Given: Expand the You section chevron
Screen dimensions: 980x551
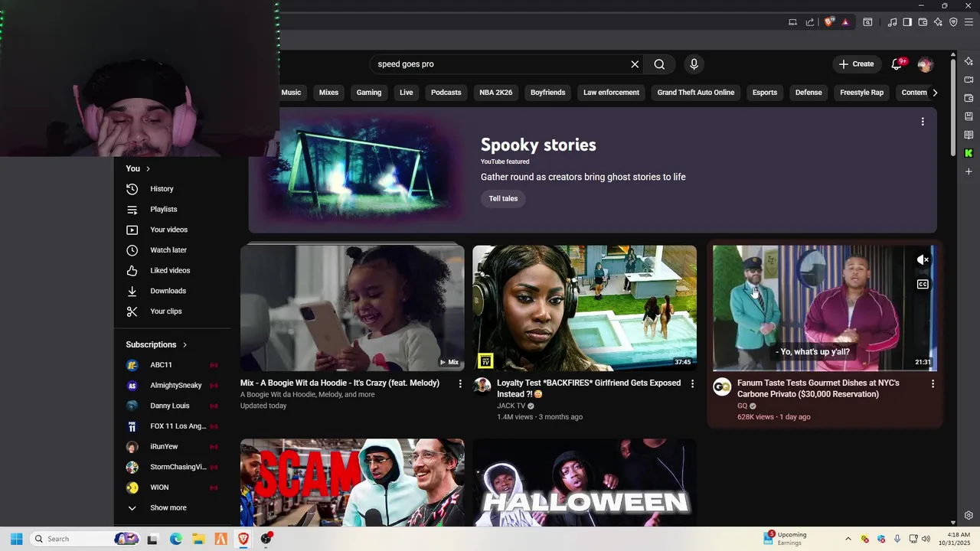Looking at the screenshot, I should (148, 168).
